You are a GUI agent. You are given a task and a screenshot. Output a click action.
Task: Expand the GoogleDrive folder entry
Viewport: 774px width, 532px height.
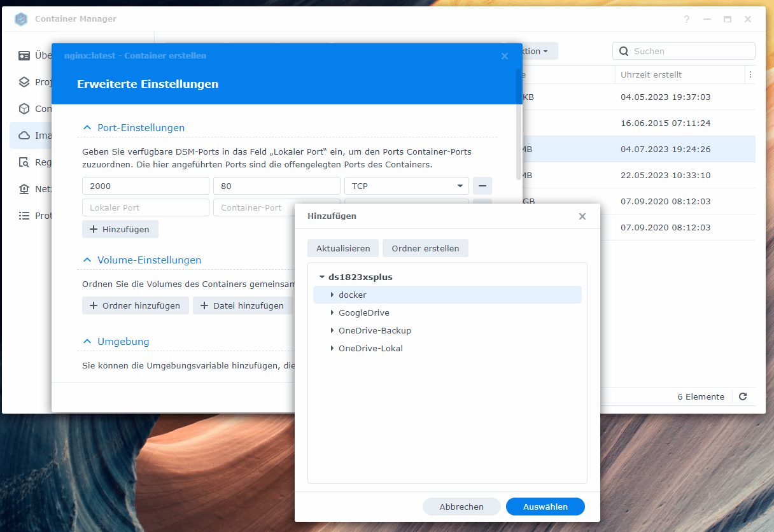332,312
